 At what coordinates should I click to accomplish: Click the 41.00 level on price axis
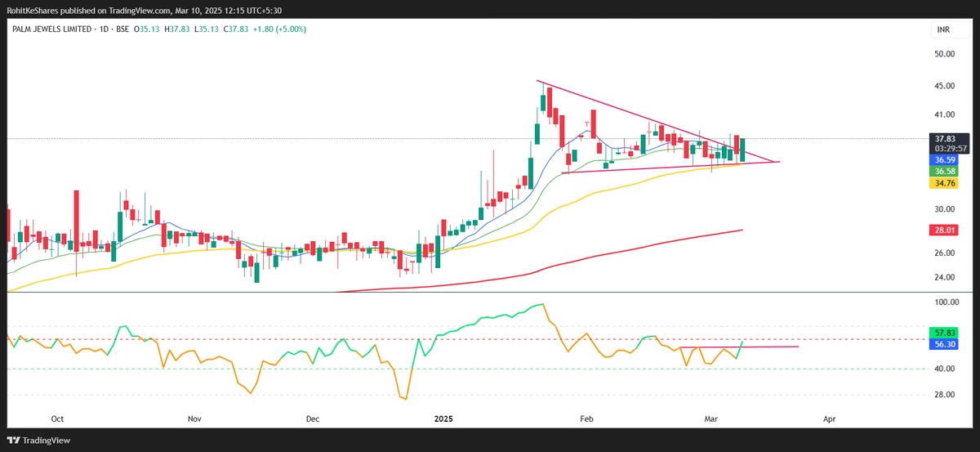945,115
